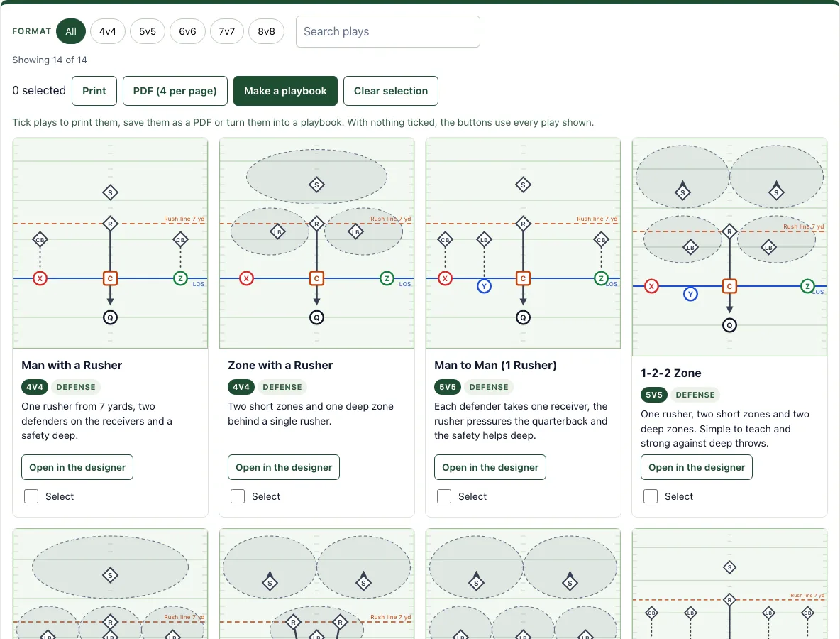Click 5V5 badge on Man to Man card
This screenshot has width=840, height=639.
point(448,387)
